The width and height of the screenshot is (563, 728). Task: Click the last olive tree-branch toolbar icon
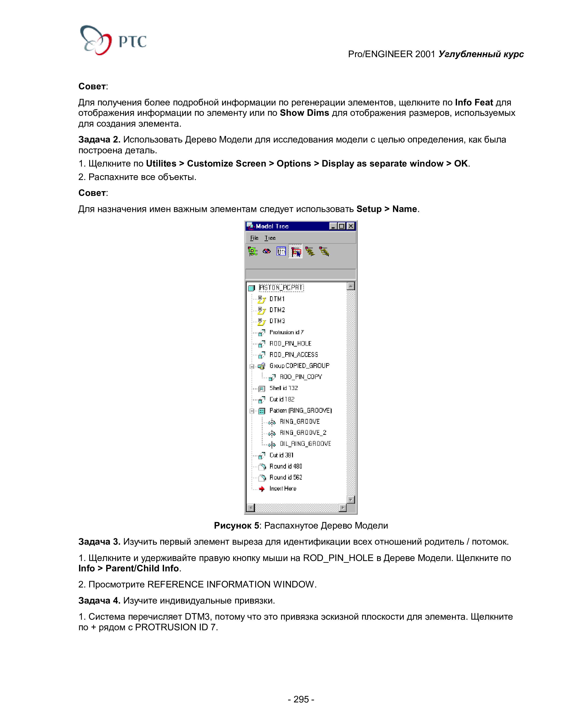coord(324,251)
